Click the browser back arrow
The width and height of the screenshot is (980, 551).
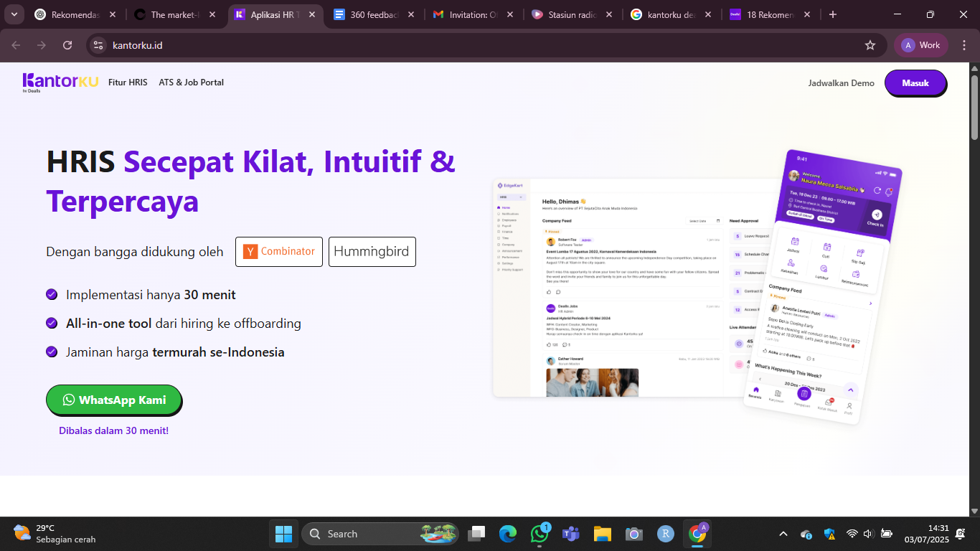coord(16,45)
